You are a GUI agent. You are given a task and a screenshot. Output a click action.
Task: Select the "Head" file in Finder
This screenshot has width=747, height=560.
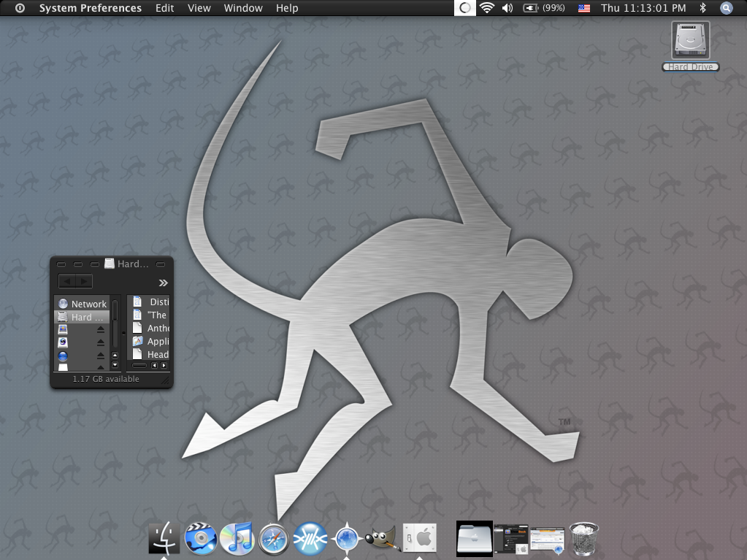click(x=151, y=354)
